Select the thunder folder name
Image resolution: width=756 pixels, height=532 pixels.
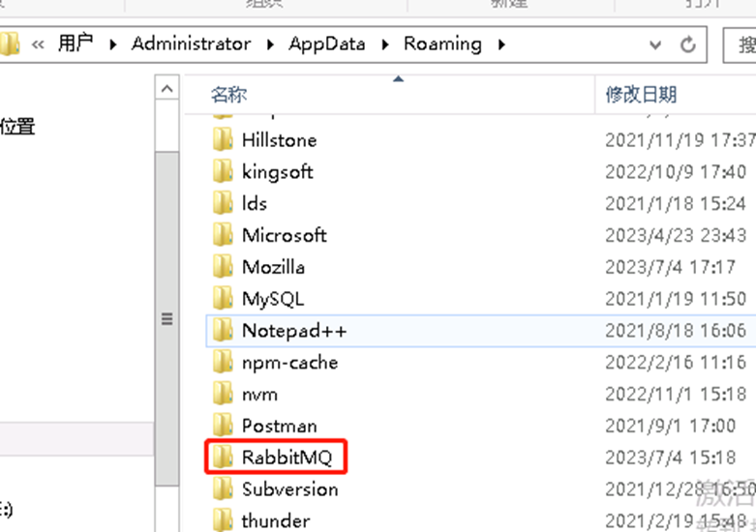[276, 521]
